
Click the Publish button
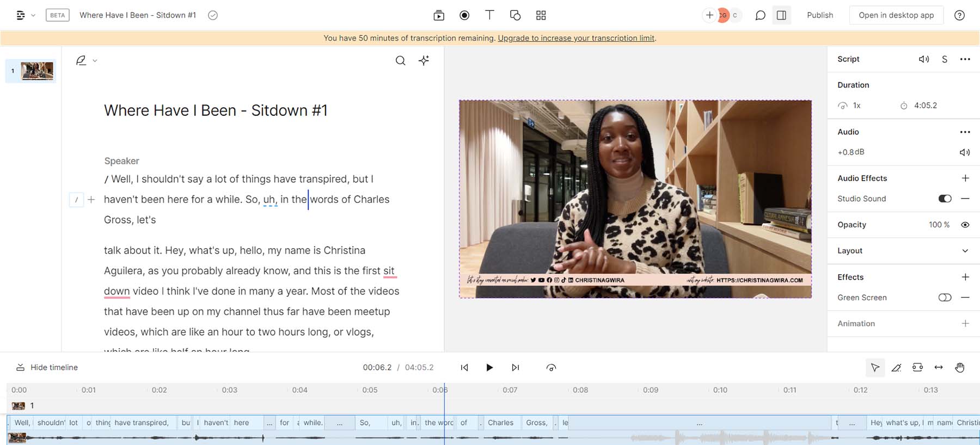[x=820, y=15]
